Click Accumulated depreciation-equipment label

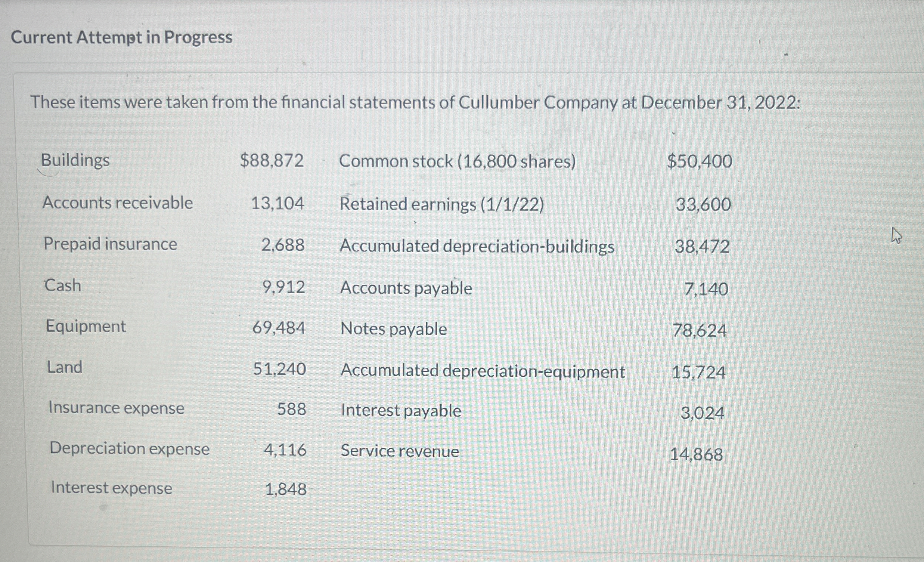pyautogui.click(x=483, y=371)
